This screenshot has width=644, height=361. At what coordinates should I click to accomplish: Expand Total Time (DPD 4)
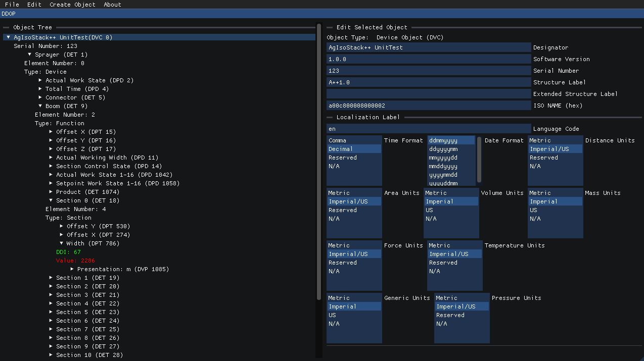pyautogui.click(x=40, y=89)
